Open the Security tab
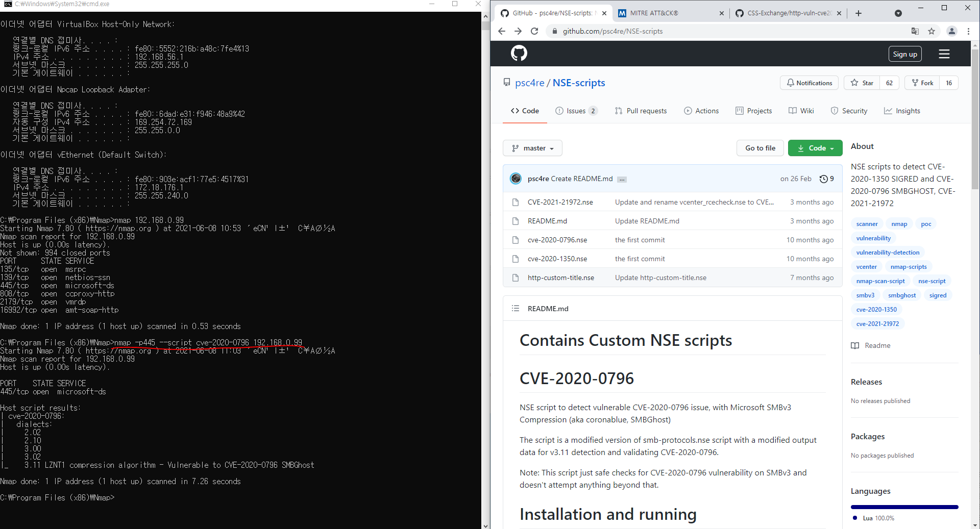Image resolution: width=980 pixels, height=529 pixels. pos(849,111)
